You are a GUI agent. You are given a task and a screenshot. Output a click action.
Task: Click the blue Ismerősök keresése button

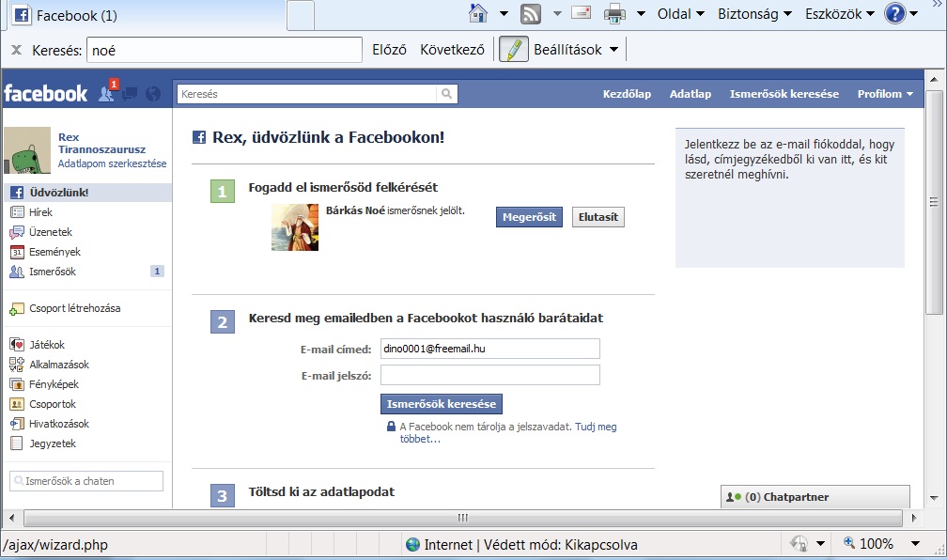[x=442, y=404]
